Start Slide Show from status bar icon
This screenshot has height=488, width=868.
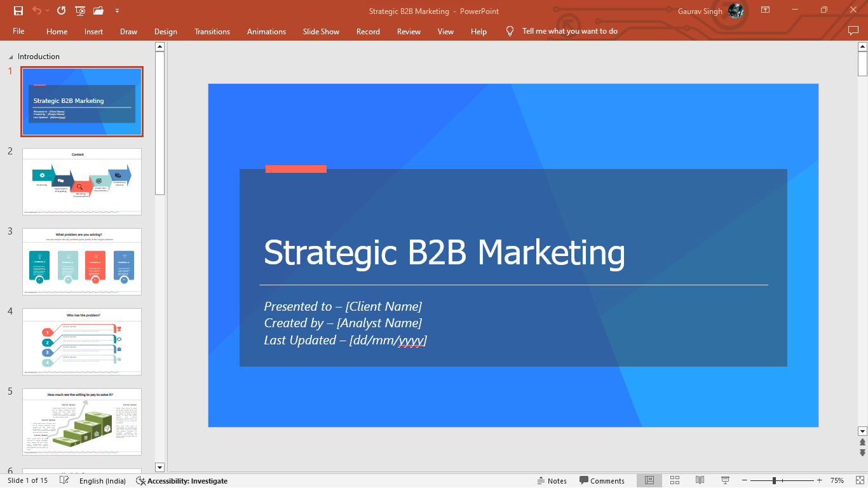725,480
